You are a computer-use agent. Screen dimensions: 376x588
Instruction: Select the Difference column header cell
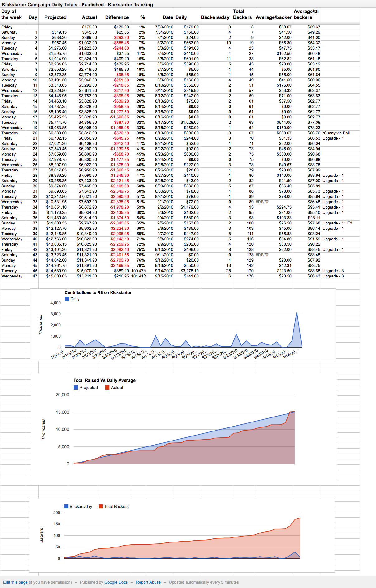coord(117,17)
